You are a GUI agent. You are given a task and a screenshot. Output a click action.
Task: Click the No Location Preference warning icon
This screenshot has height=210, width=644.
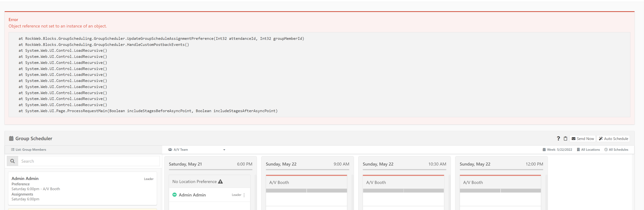point(220,182)
